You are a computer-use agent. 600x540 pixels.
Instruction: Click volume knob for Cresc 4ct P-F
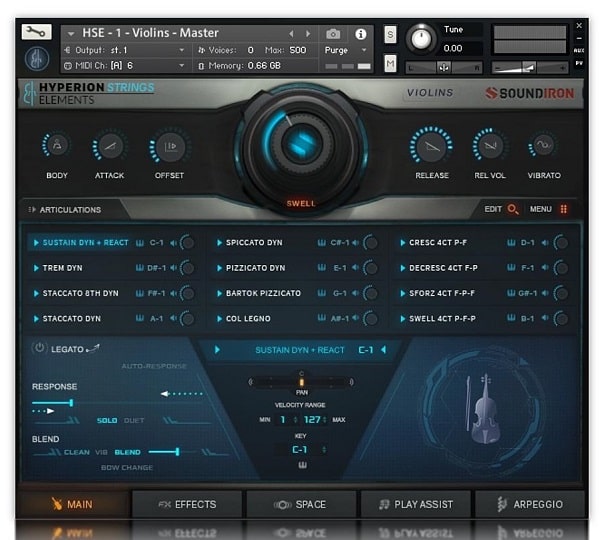point(561,243)
